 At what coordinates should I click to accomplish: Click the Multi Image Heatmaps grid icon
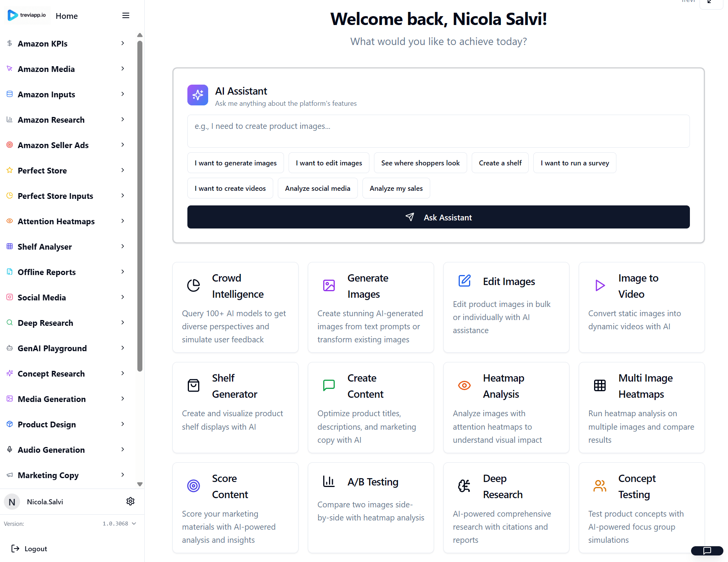point(599,385)
